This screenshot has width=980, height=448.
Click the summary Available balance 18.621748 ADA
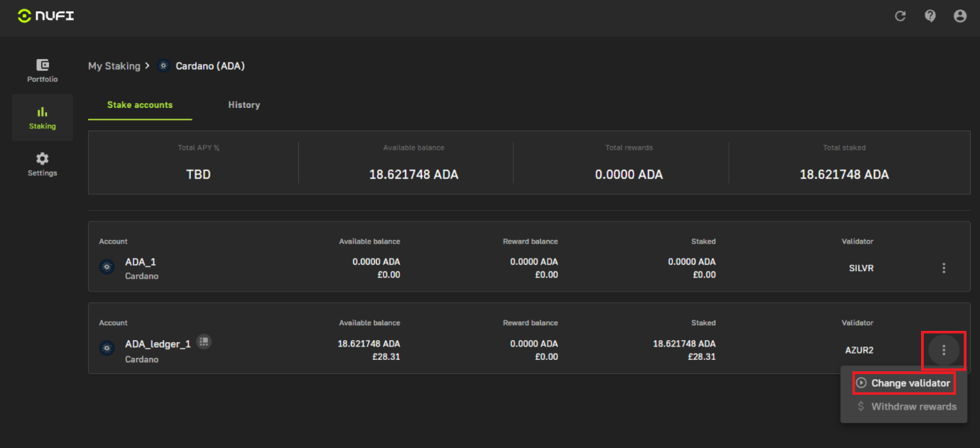click(414, 175)
